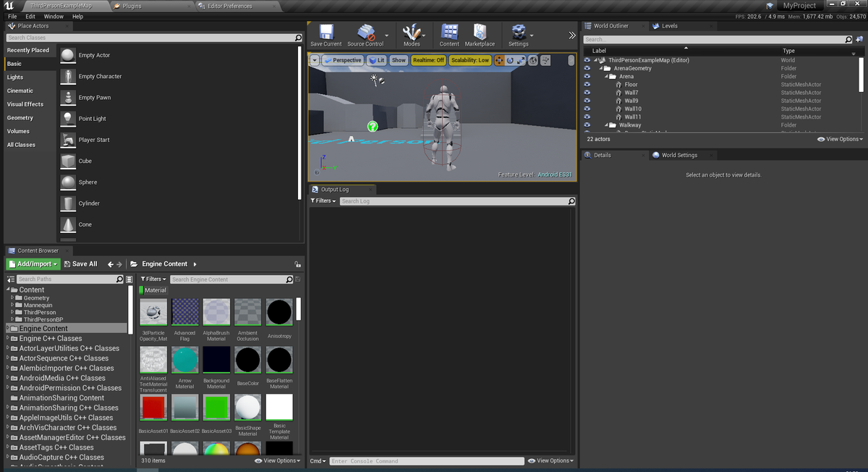This screenshot has width=868, height=472.
Task: Hide Wall10 with its eye icon
Action: (x=587, y=109)
